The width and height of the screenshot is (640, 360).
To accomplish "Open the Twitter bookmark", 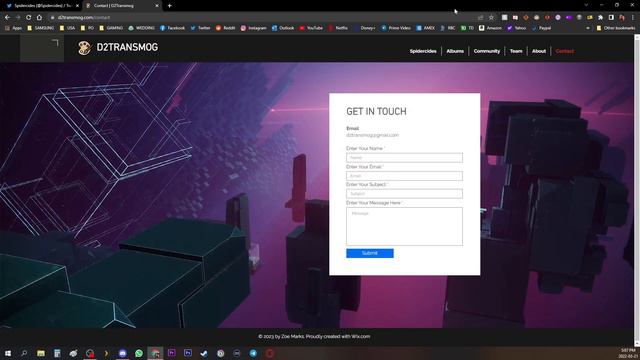I will tap(200, 28).
